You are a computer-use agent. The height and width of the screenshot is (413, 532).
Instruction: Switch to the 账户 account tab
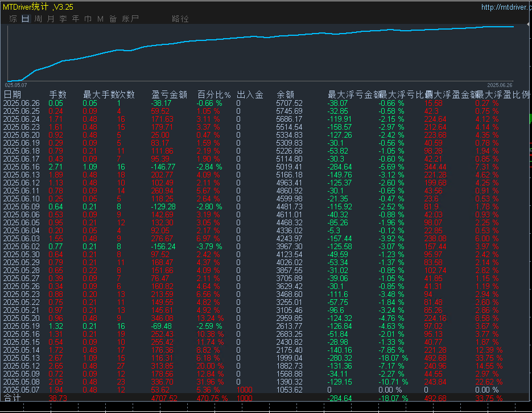click(x=130, y=19)
